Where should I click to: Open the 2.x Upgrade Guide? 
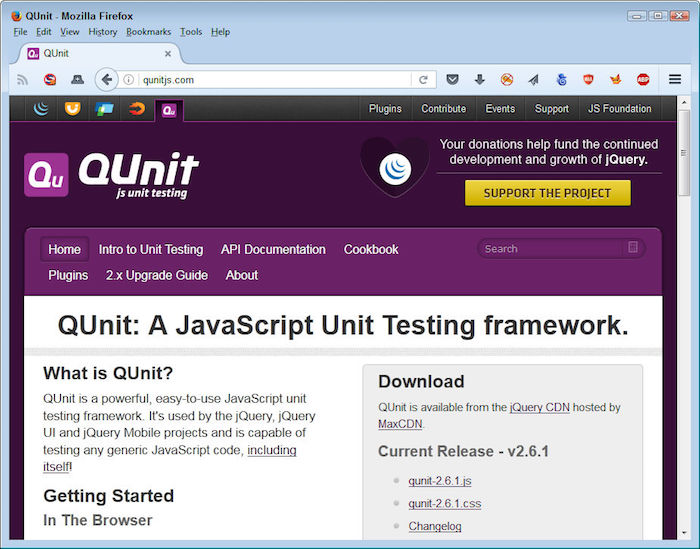[157, 275]
